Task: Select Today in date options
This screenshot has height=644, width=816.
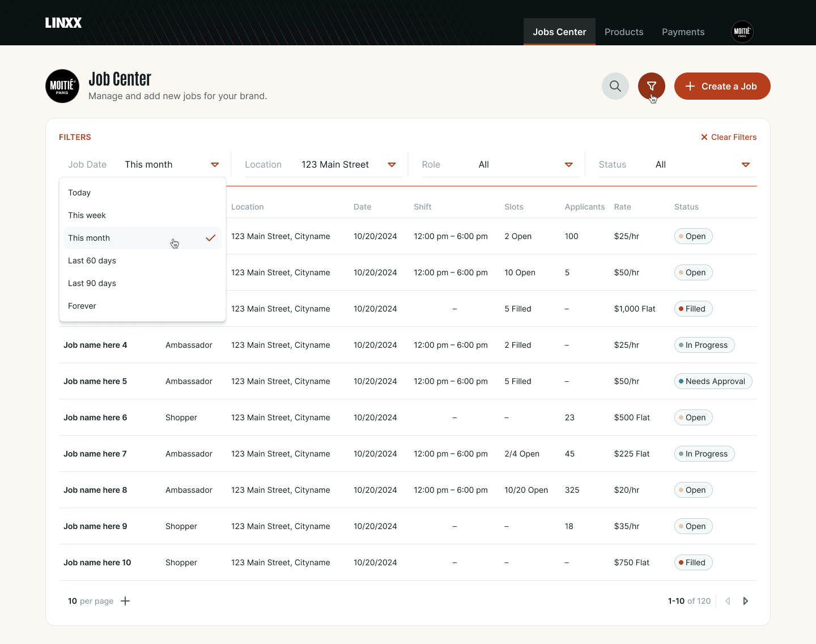Action: point(79,193)
